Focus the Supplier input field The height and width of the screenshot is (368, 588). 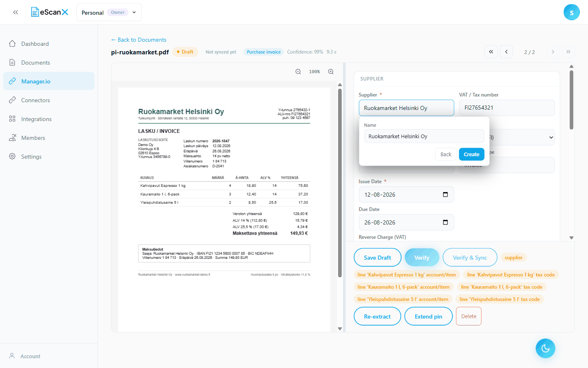(406, 108)
